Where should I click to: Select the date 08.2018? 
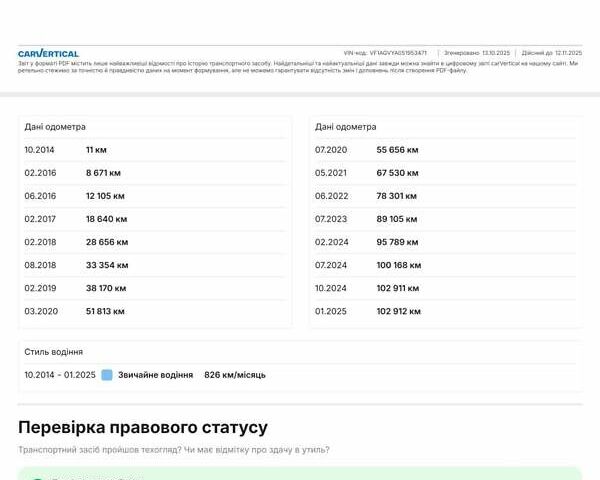[40, 265]
